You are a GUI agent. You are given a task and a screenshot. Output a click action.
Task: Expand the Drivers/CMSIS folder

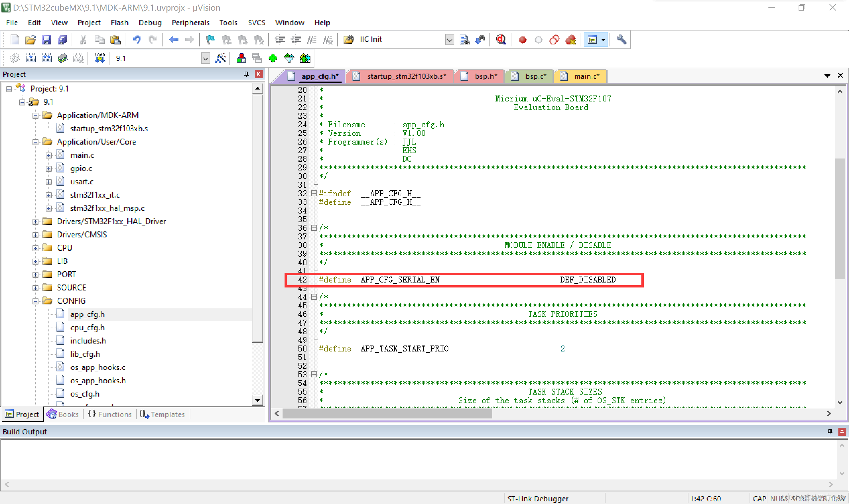[x=35, y=235]
